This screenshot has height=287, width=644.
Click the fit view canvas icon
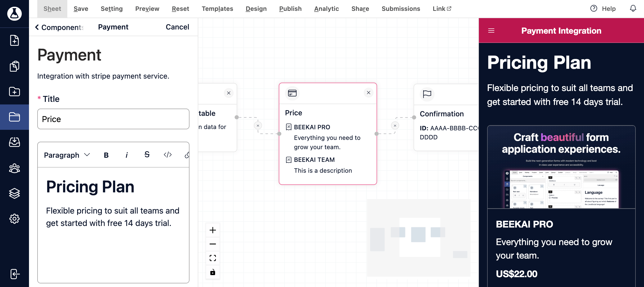coord(213,258)
